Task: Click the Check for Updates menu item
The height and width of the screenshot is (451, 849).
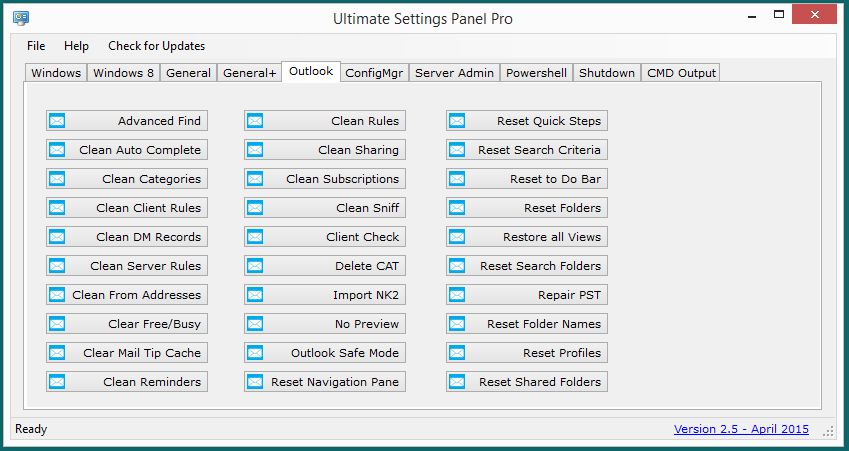Action: click(x=156, y=46)
